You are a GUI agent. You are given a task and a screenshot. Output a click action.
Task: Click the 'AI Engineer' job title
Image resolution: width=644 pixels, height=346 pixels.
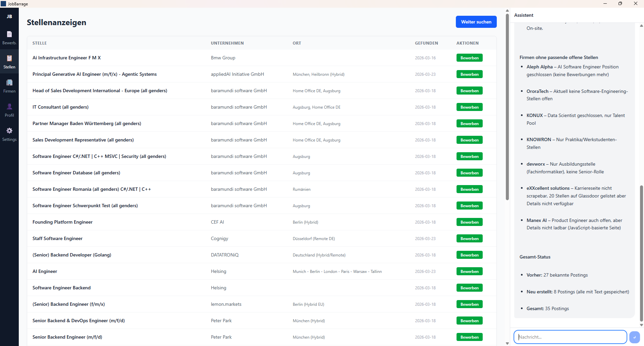(x=45, y=271)
